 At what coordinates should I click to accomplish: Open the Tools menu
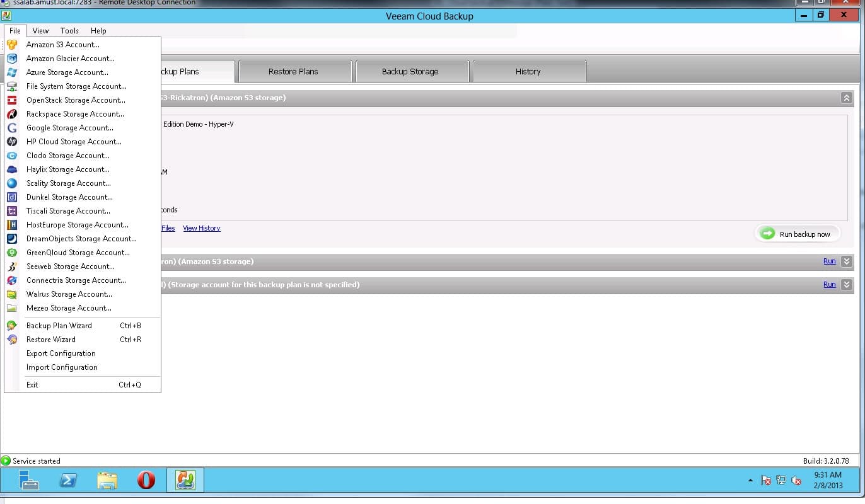[x=69, y=31]
